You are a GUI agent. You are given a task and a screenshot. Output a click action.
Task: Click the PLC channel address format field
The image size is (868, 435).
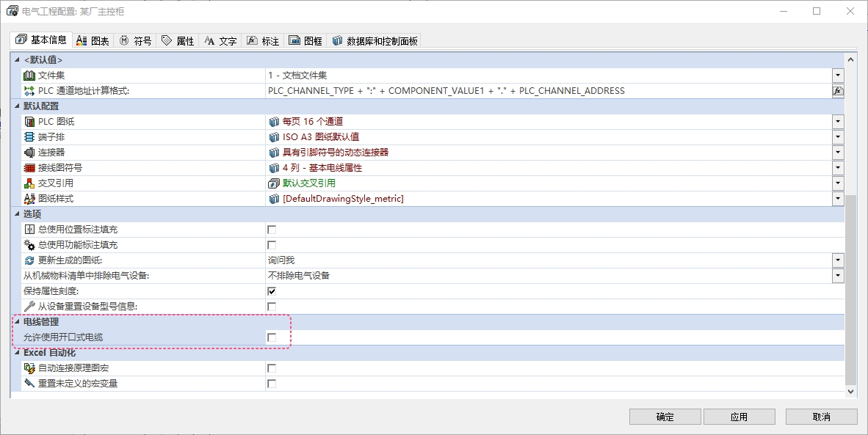547,91
